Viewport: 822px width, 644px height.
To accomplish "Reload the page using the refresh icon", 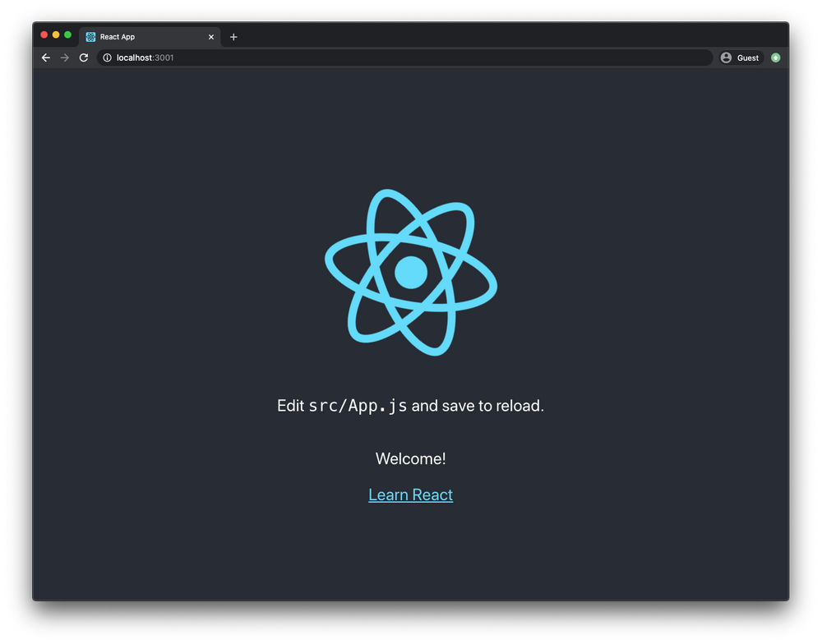I will pyautogui.click(x=84, y=57).
